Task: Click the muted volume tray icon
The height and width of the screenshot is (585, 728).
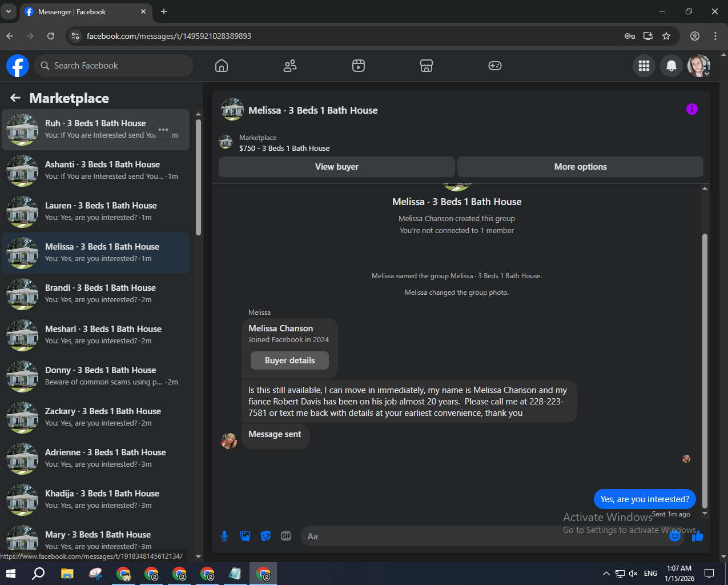Action: coord(633,574)
